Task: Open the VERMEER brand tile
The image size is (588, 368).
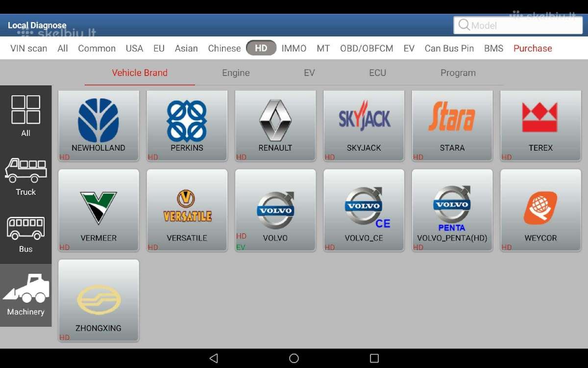Action: 98,210
